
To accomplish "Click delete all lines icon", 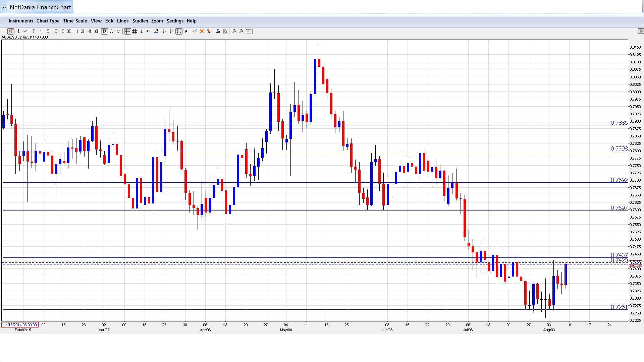I will (209, 31).
